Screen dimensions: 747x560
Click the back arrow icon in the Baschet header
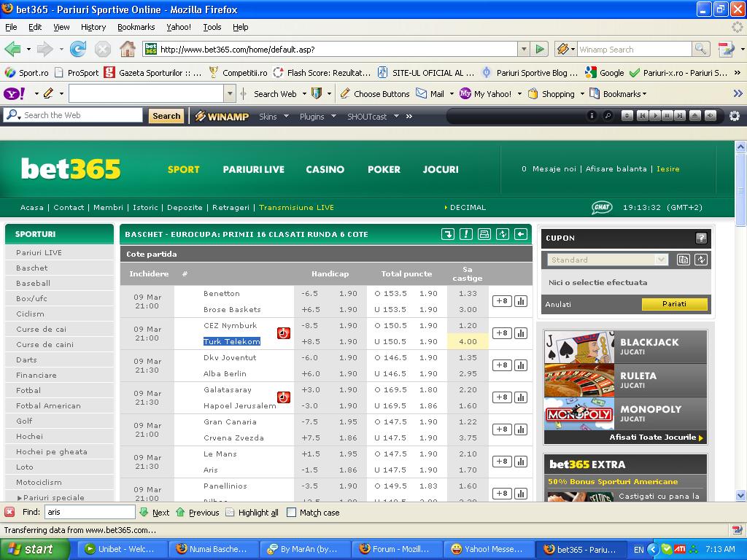click(521, 234)
